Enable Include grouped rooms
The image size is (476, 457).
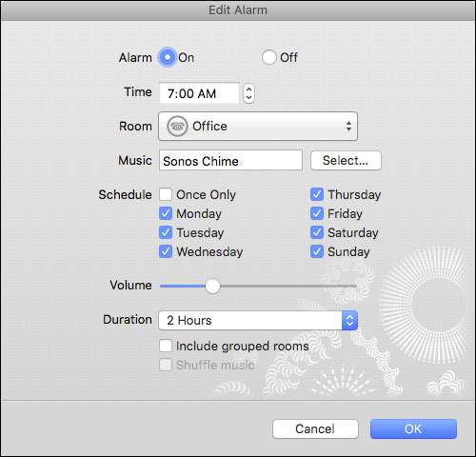click(x=166, y=346)
